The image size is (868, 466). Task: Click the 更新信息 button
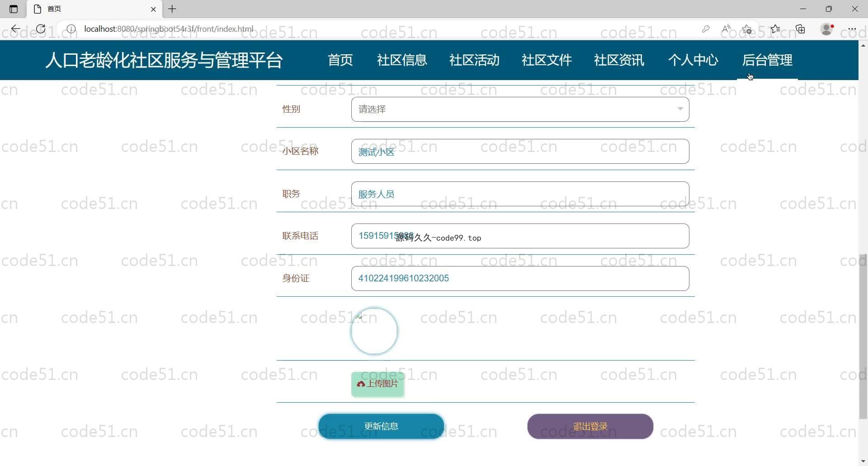pyautogui.click(x=381, y=426)
